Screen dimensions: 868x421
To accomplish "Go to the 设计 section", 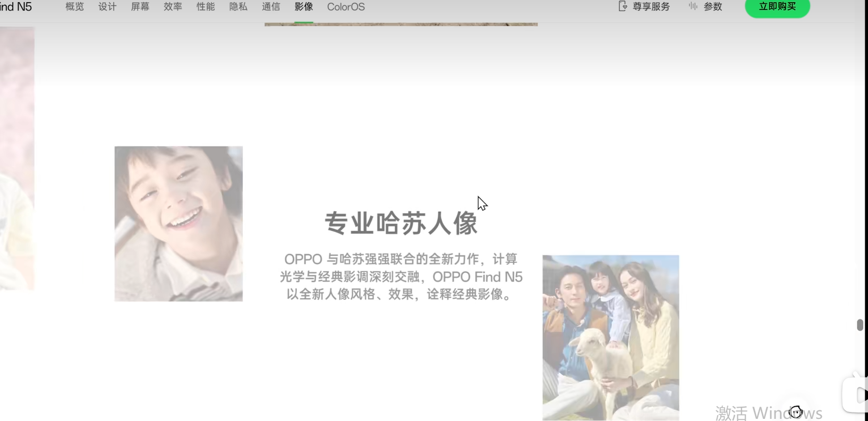I will tap(107, 7).
